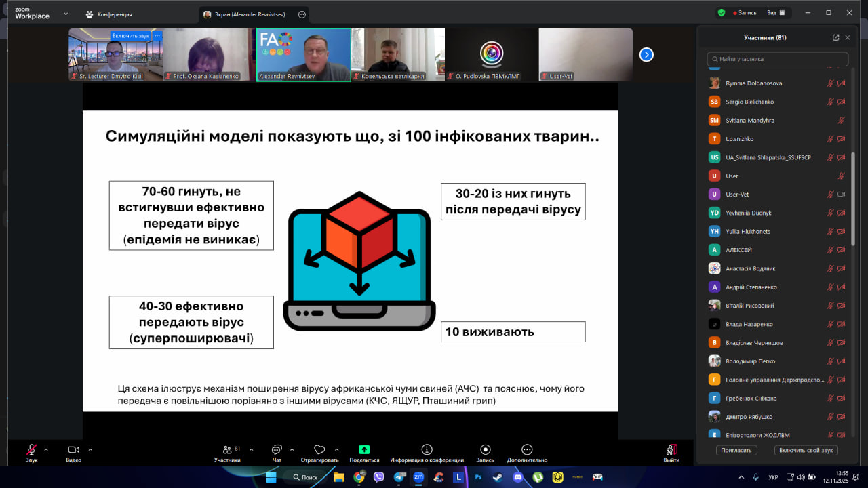
Task: Switch to the Конференция tab
Action: point(108,14)
